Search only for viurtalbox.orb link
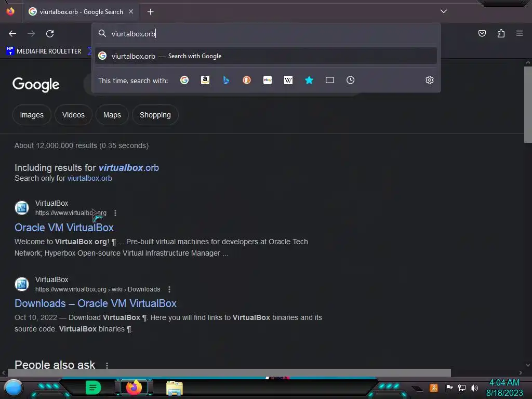This screenshot has height=399, width=532. coord(89,179)
